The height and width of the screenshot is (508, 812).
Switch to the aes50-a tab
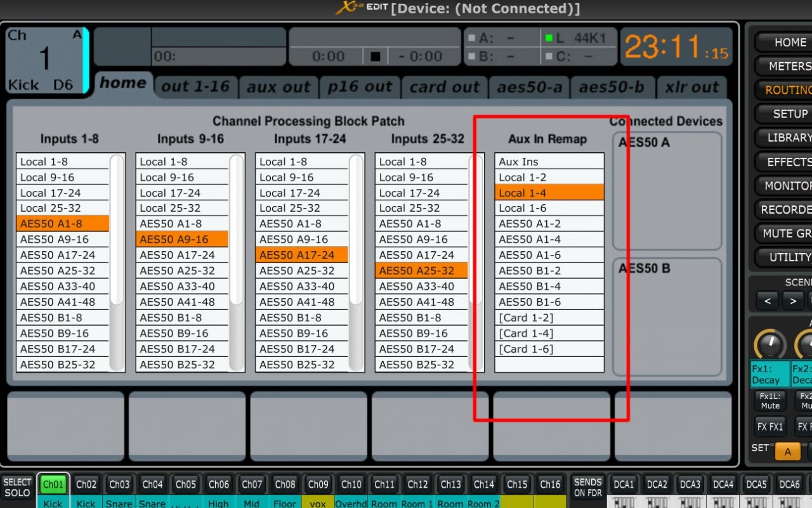coord(529,87)
